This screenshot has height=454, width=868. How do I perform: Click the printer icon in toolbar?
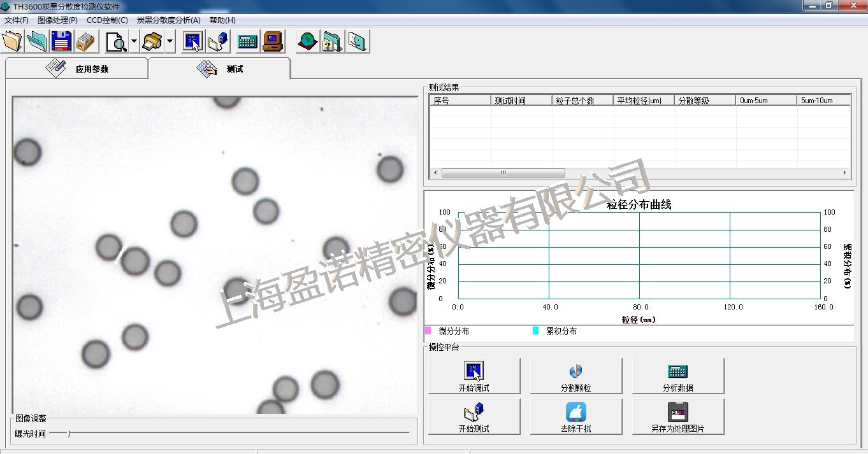pyautogui.click(x=152, y=42)
